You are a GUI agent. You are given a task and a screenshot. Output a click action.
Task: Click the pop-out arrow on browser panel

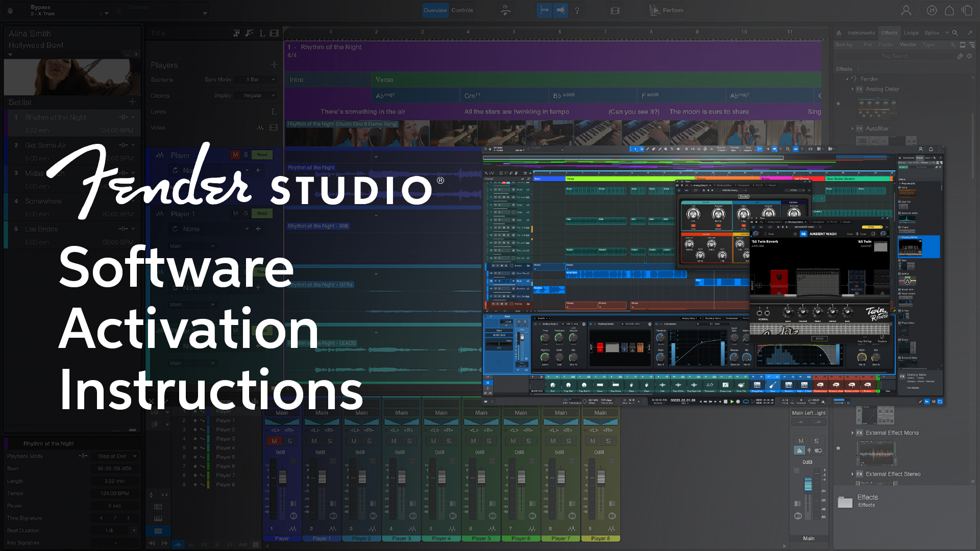970,33
